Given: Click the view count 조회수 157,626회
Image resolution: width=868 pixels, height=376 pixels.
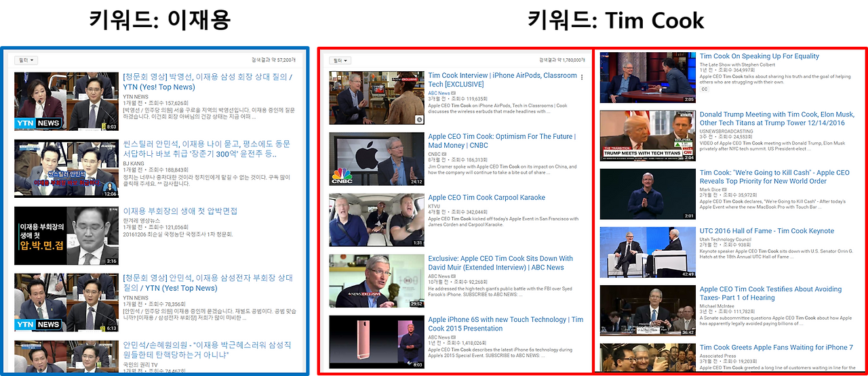Looking at the screenshot, I should 167,104.
